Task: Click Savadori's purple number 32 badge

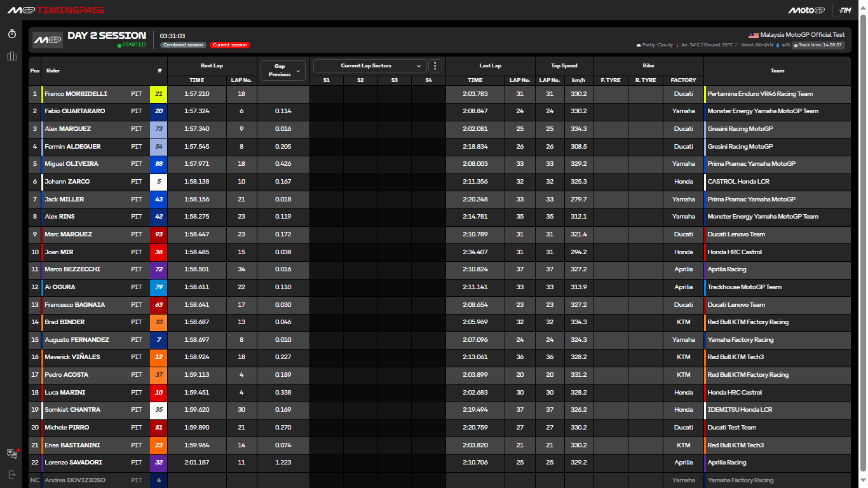Action: [158, 463]
